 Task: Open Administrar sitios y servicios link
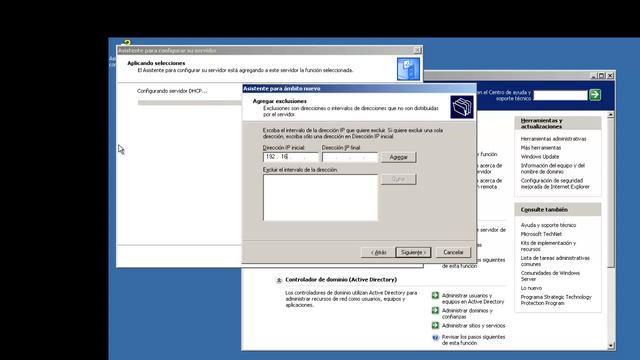tap(473, 326)
